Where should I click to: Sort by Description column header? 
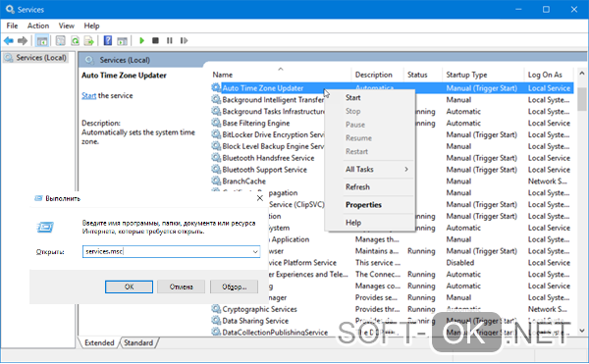(x=378, y=75)
